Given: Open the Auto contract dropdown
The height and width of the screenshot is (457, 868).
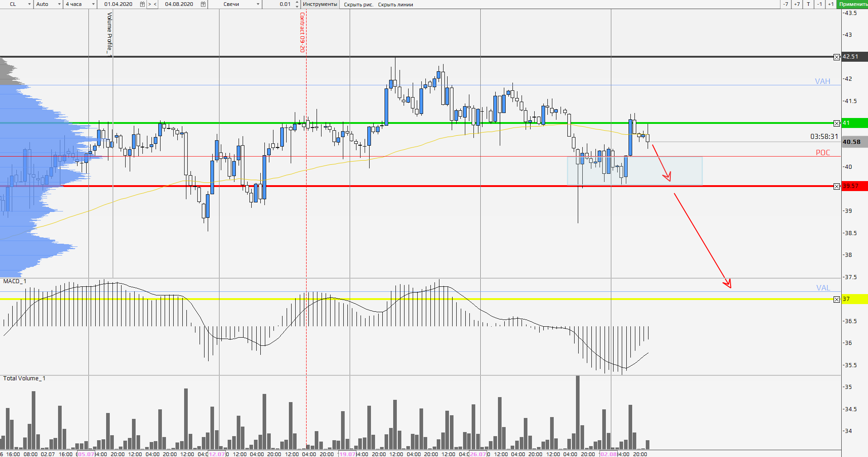Looking at the screenshot, I should click(x=49, y=4).
